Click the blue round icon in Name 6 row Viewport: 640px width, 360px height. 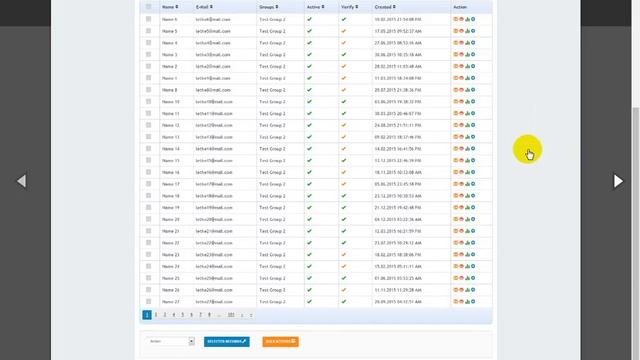coord(473,19)
